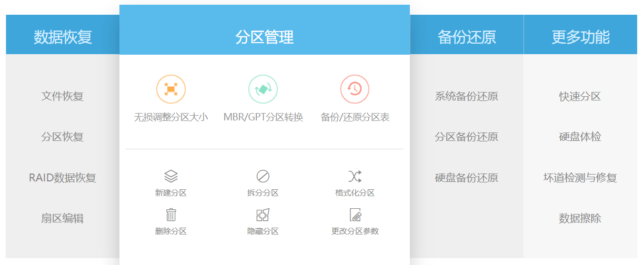Choose 分区备份还原 link

pos(467,137)
